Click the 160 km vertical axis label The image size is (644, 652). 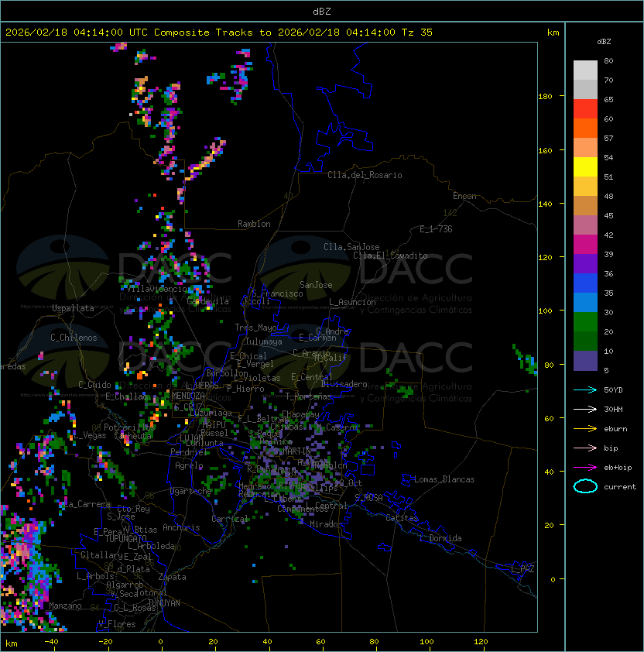(545, 150)
